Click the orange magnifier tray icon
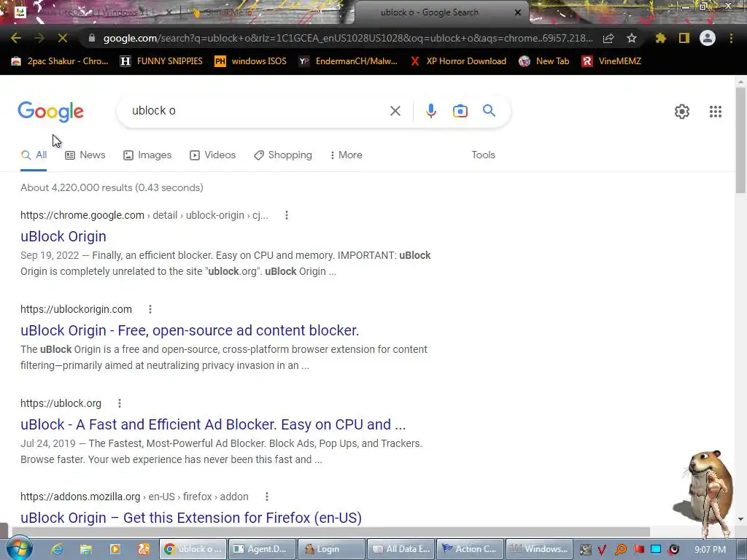The width and height of the screenshot is (747, 560). click(621, 550)
